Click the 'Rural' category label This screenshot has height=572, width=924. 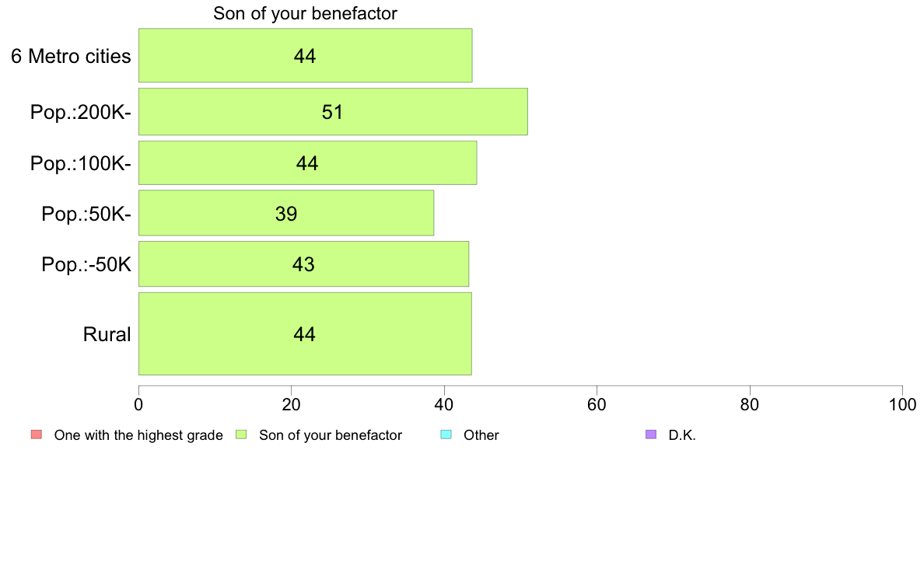pyautogui.click(x=107, y=334)
